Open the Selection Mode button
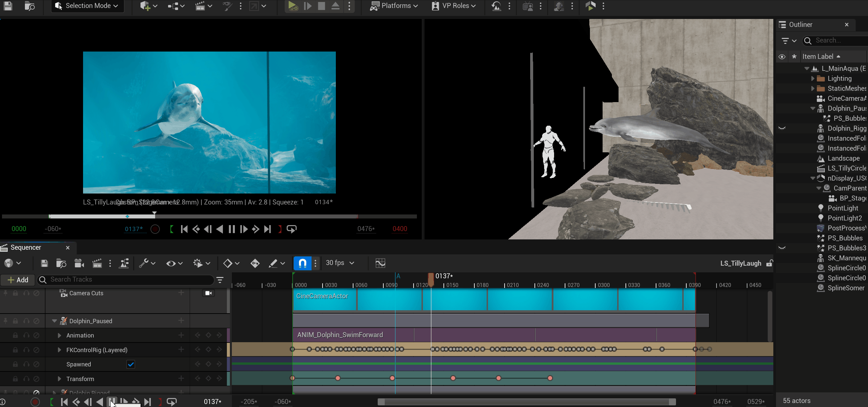Screen dimensions: 868x407 click(87, 6)
